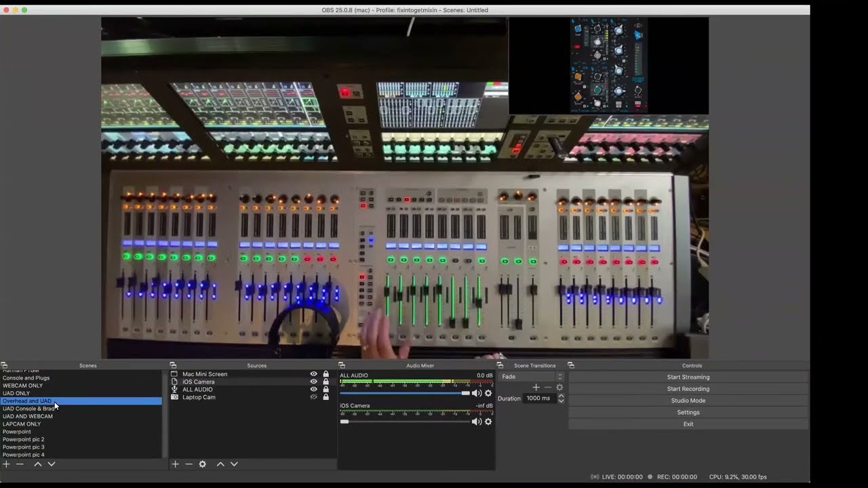
Task: Select Powerpoint pic 3 scene
Action: click(x=23, y=447)
